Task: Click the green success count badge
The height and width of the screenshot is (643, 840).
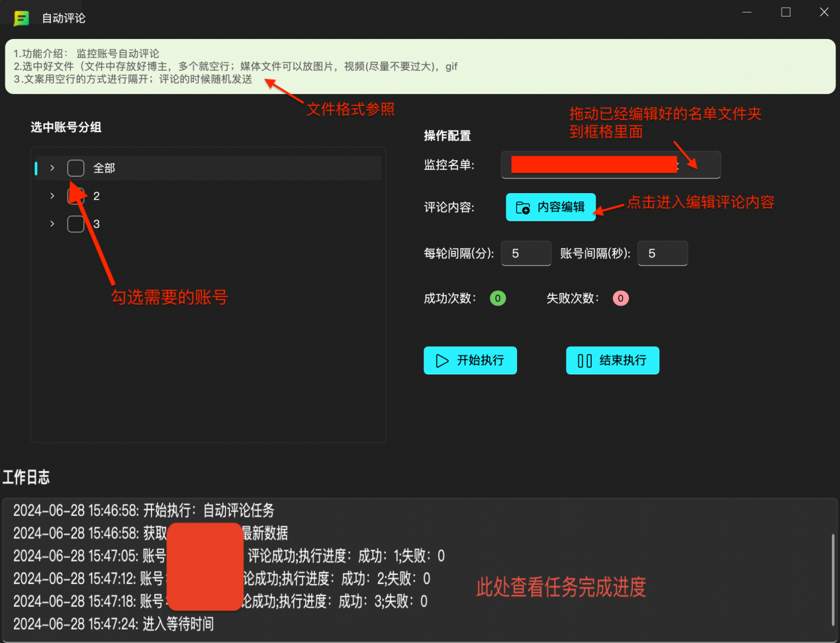Action: click(498, 298)
